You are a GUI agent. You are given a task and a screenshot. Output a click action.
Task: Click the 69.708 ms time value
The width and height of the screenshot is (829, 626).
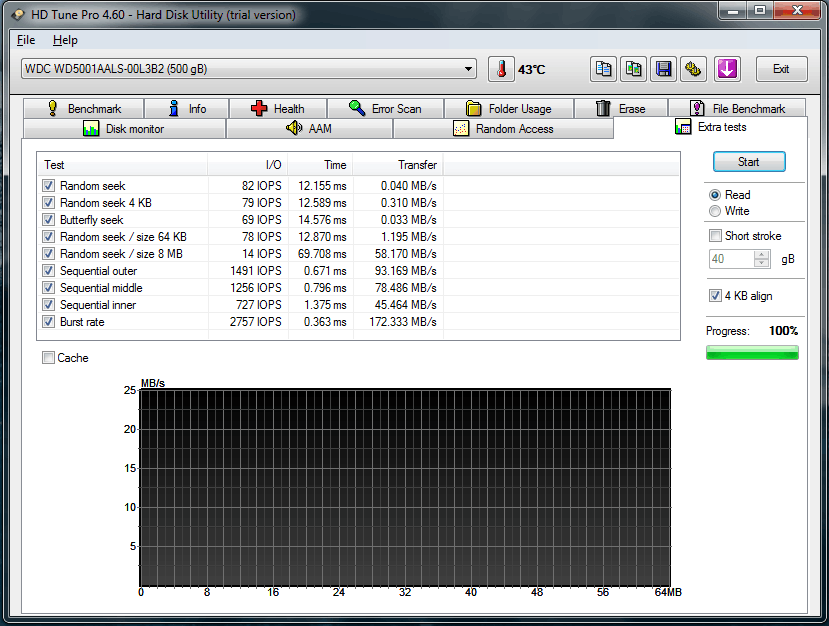point(322,254)
